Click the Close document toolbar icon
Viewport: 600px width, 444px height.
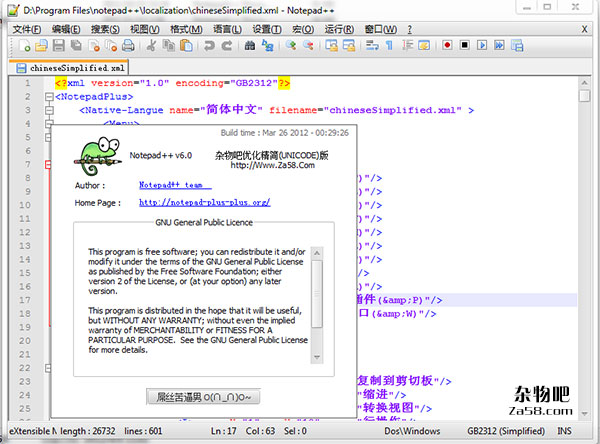click(x=94, y=46)
